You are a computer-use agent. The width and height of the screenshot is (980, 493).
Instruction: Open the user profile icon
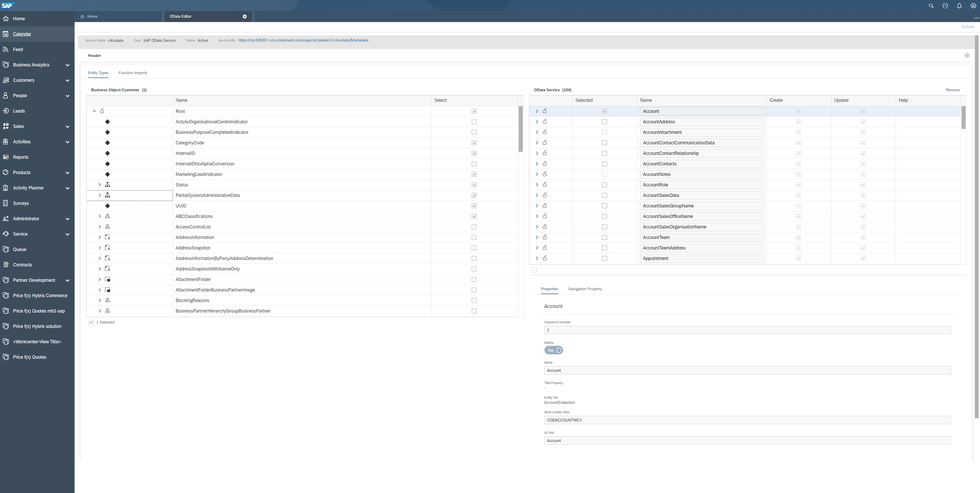click(973, 6)
